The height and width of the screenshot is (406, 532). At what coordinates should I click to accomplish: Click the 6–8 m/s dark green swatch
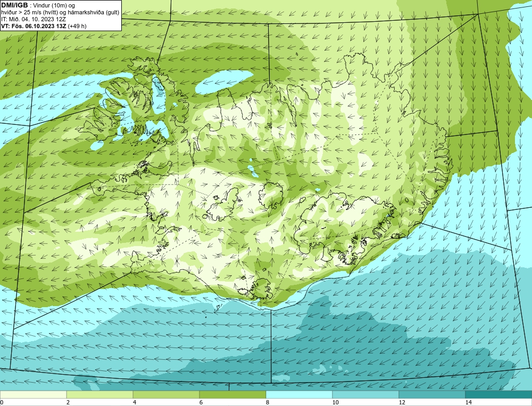232,394
